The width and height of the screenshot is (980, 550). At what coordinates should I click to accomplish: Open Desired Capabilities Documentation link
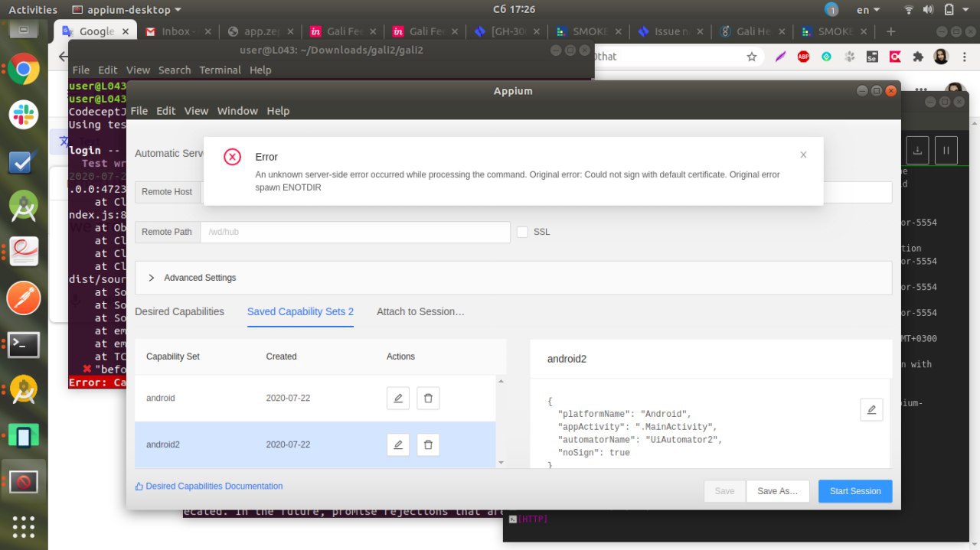coord(214,487)
